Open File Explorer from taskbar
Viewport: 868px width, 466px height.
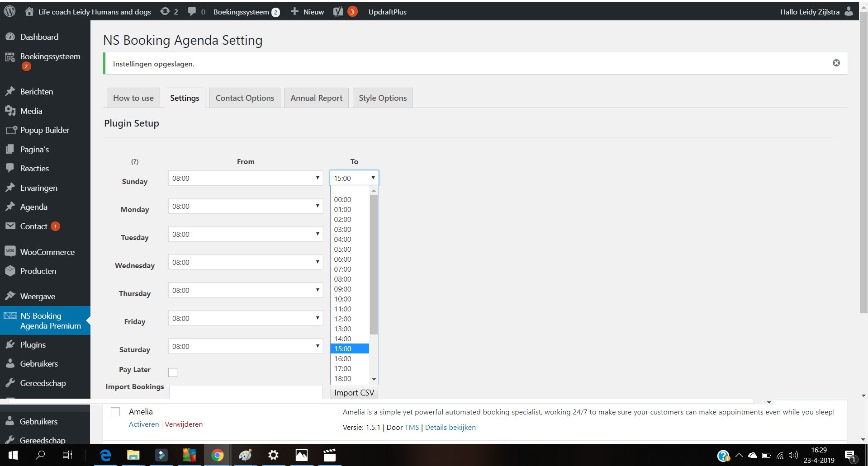tap(133, 455)
